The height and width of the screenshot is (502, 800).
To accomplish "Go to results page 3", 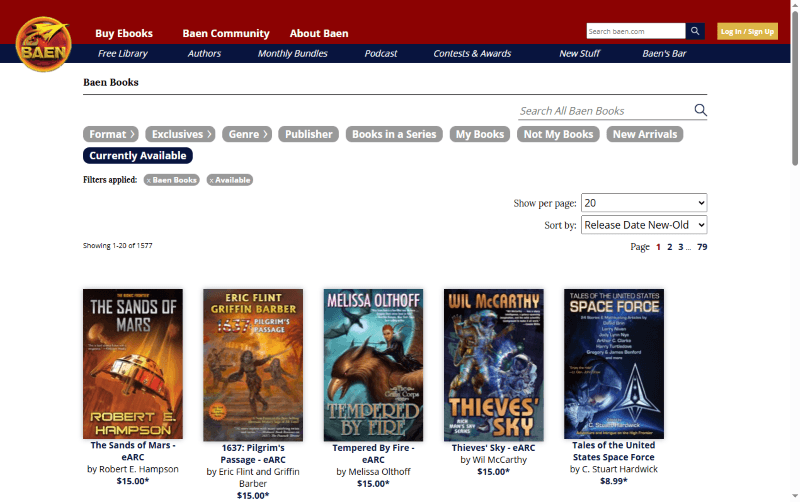I will point(681,247).
